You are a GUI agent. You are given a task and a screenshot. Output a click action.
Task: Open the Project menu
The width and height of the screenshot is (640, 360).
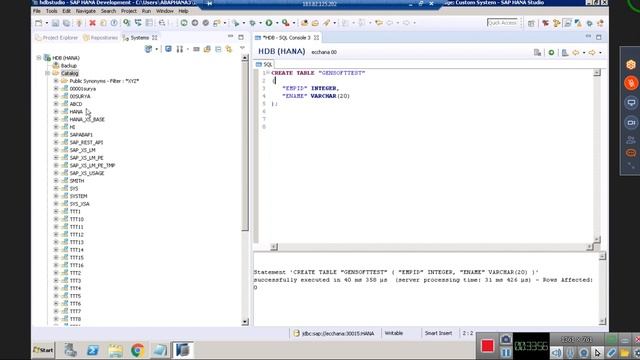pos(129,11)
